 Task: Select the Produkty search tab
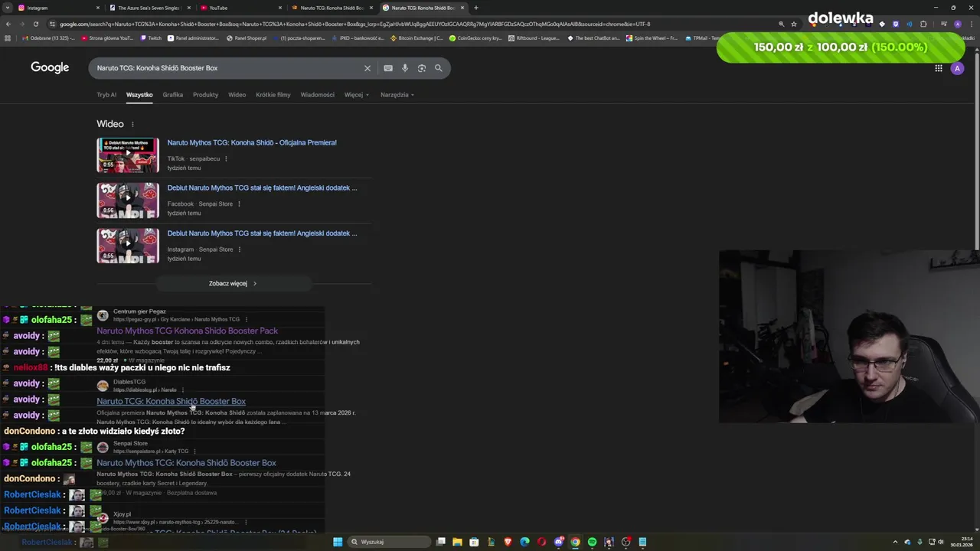tap(205, 95)
